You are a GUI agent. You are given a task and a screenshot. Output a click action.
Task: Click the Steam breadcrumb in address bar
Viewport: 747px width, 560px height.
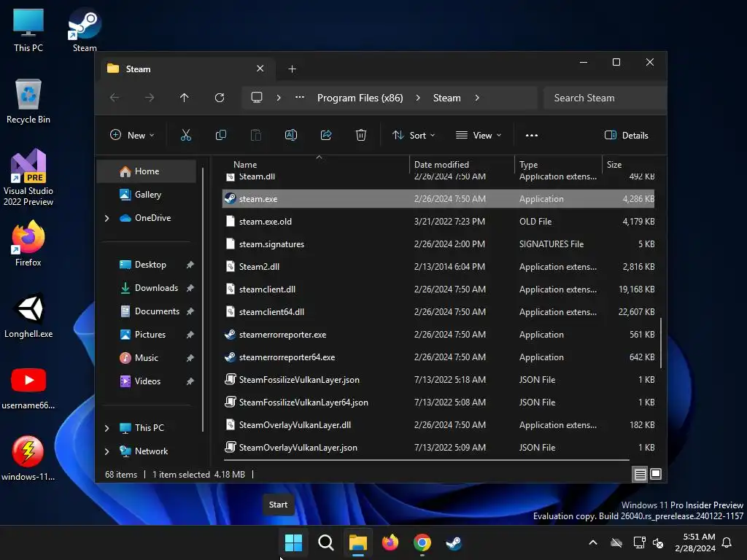[x=447, y=98]
